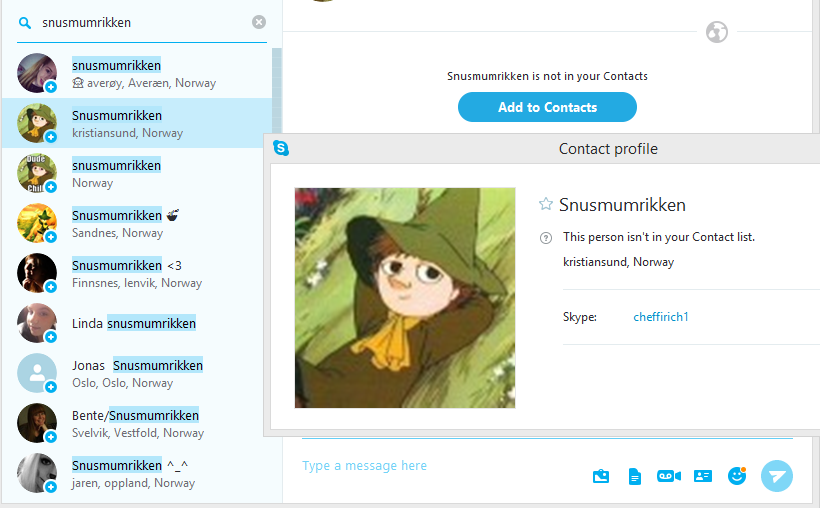
Task: Click plus badge on Linda snusmumrikken avatar
Action: (x=51, y=337)
